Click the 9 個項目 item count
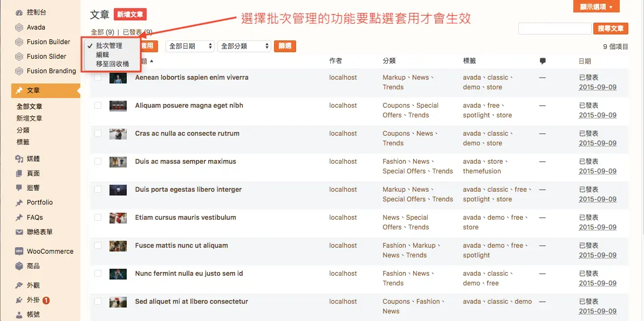 click(x=615, y=47)
